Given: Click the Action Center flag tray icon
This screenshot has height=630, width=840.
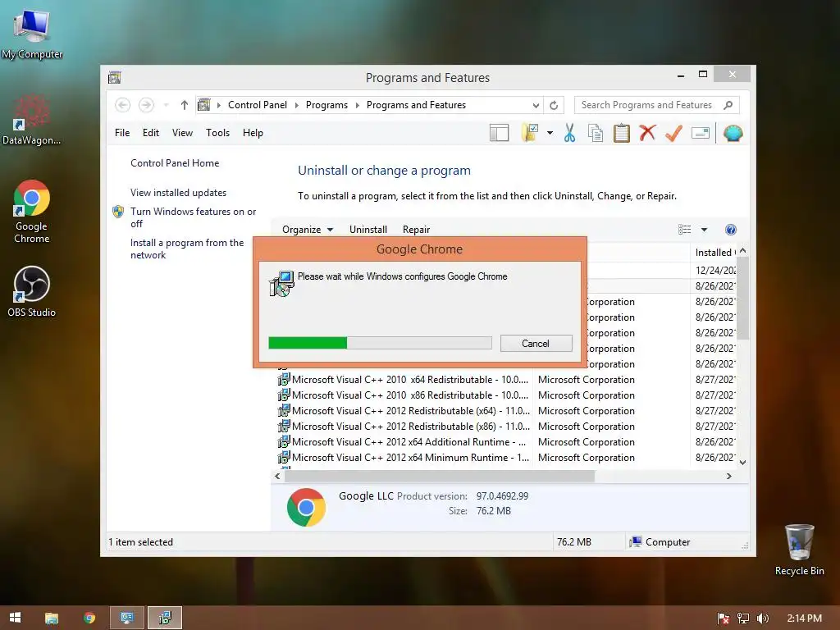Looking at the screenshot, I should pos(723,619).
